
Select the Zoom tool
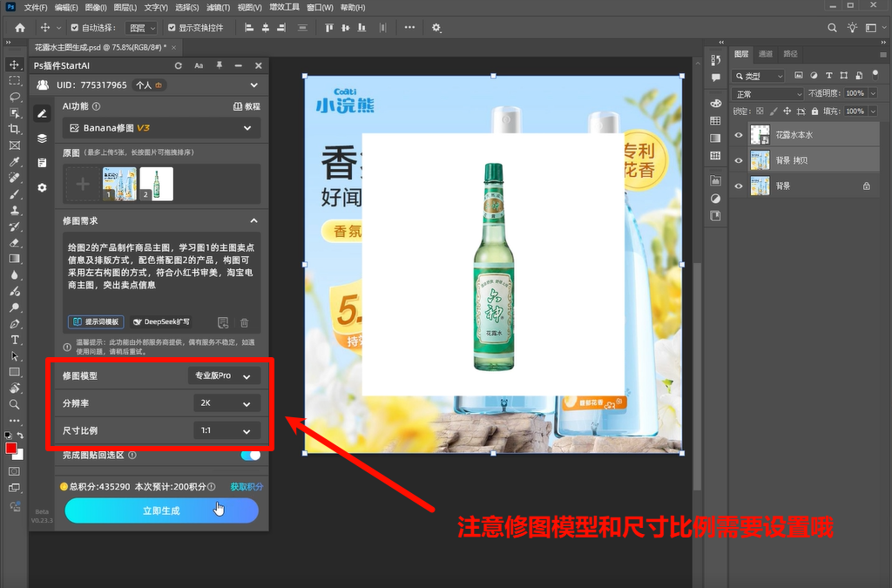pyautogui.click(x=13, y=402)
